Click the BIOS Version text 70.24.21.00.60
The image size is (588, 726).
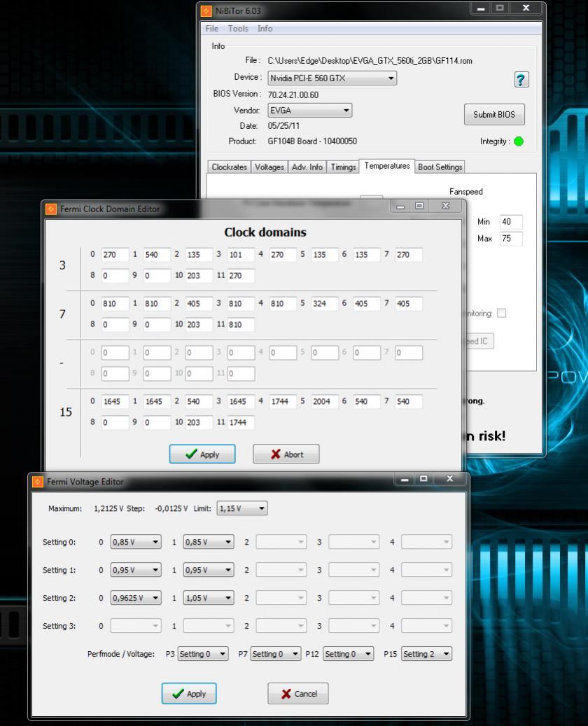click(293, 95)
